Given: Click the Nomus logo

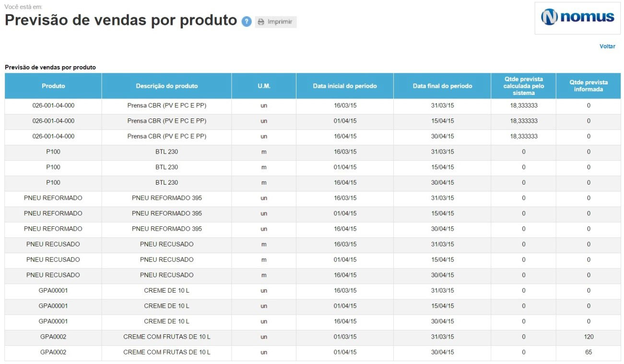Looking at the screenshot, I should click(577, 18).
